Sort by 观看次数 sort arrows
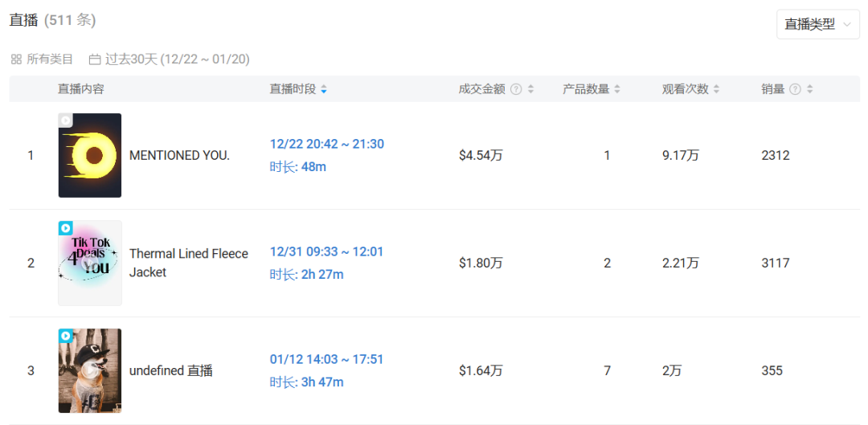The height and width of the screenshot is (425, 868). pos(716,90)
